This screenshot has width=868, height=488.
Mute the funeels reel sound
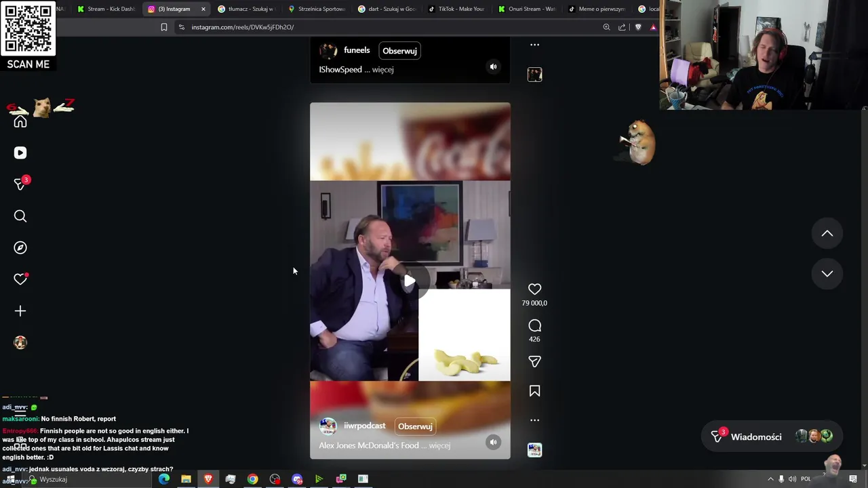point(494,66)
